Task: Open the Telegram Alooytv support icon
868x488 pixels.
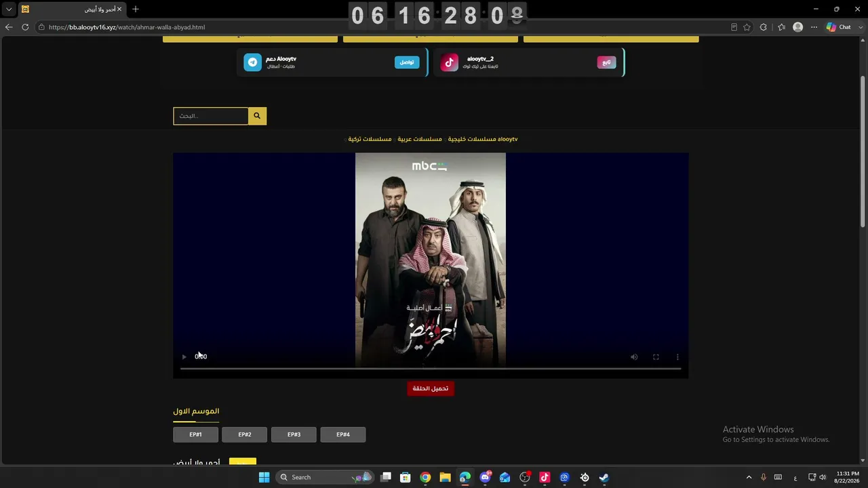Action: click(253, 62)
